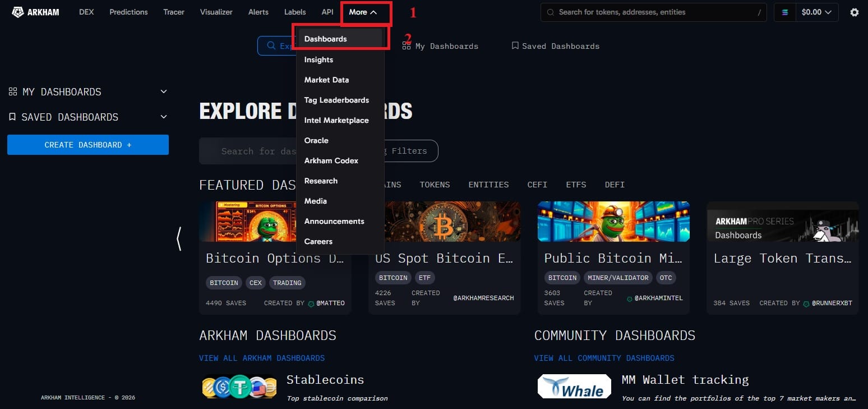Select Research from the menu
The image size is (868, 409).
click(x=321, y=181)
